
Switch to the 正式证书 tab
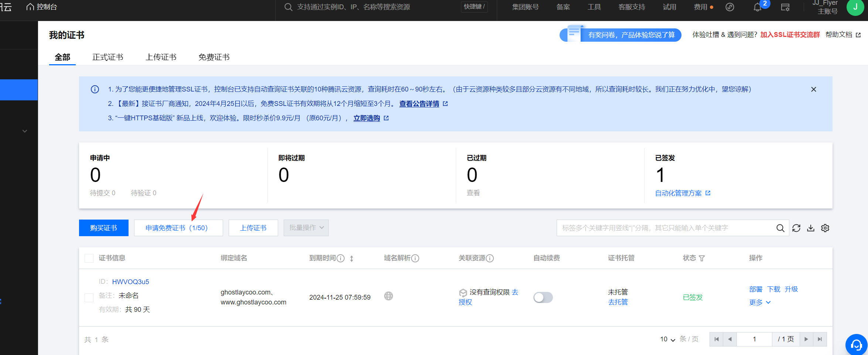(107, 57)
